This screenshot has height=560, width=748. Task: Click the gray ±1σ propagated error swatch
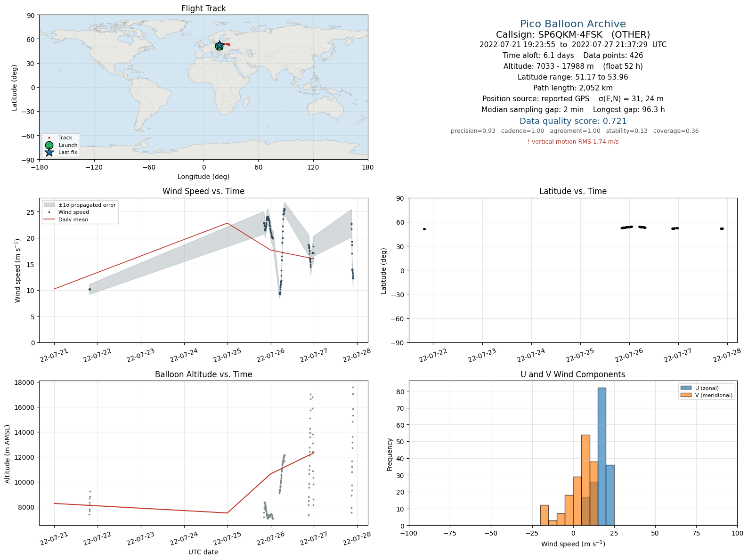point(49,205)
